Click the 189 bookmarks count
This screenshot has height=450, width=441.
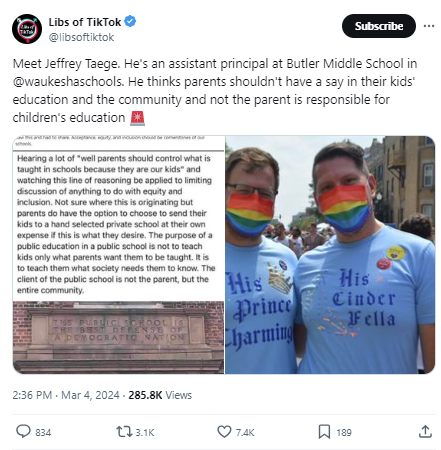click(344, 433)
